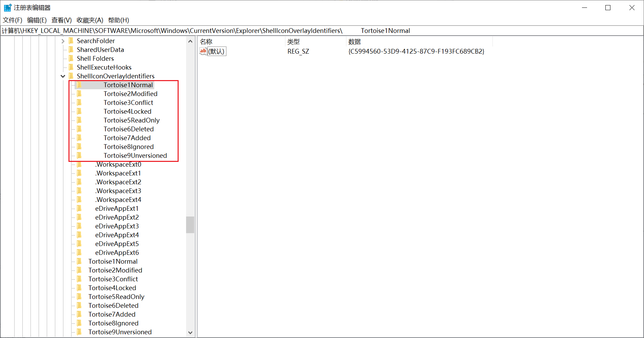
Task: Click the tree scrollbar down arrow
Action: click(190, 333)
